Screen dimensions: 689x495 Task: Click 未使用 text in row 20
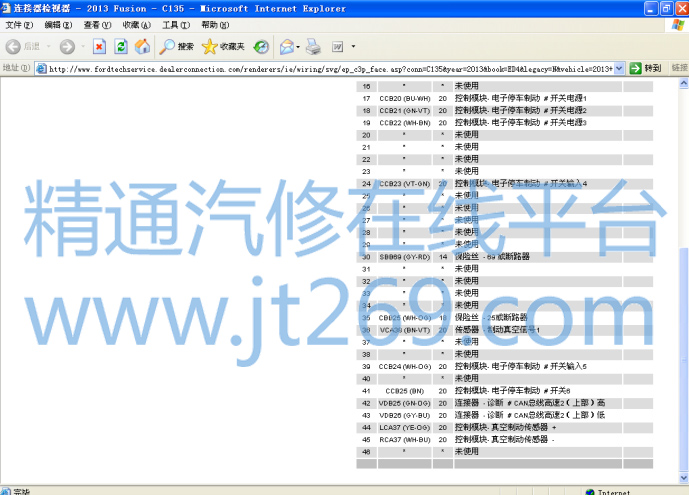click(x=466, y=135)
